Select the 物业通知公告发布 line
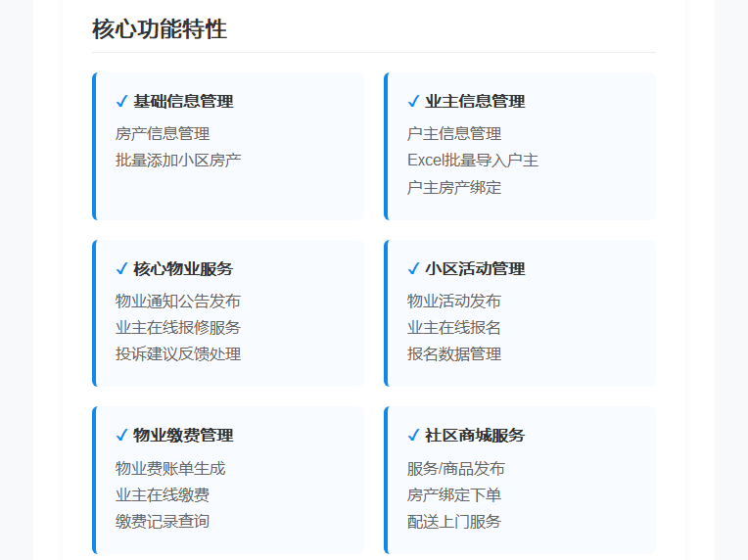 coord(178,301)
